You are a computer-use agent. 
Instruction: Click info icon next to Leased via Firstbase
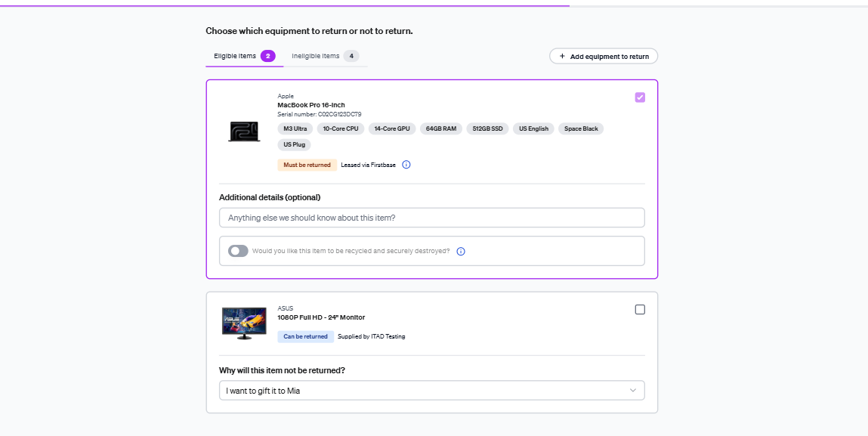coord(406,165)
